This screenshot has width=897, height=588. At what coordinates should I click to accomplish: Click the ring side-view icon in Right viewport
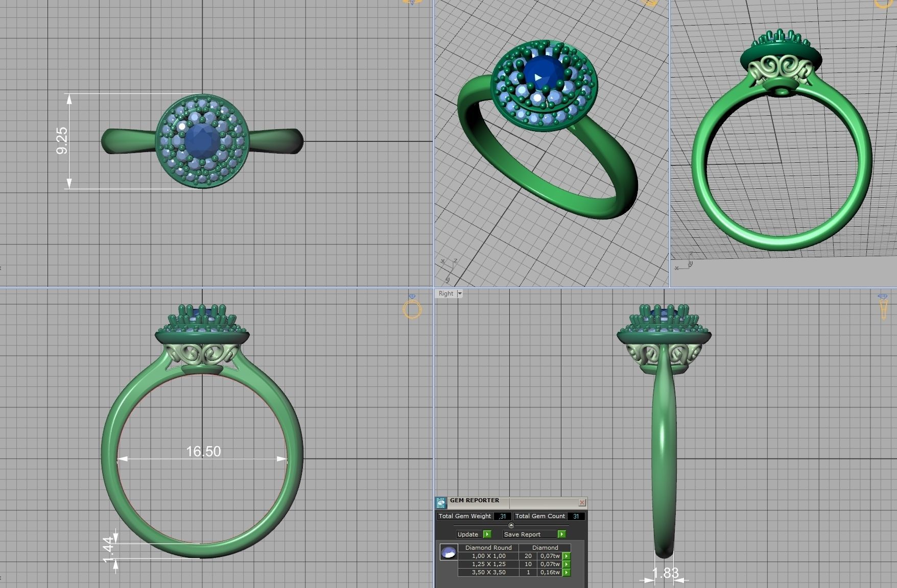884,310
